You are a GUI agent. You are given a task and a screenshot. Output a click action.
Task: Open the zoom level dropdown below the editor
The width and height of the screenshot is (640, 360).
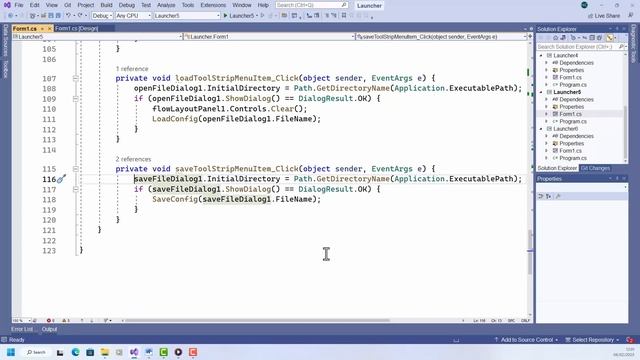tap(22, 320)
